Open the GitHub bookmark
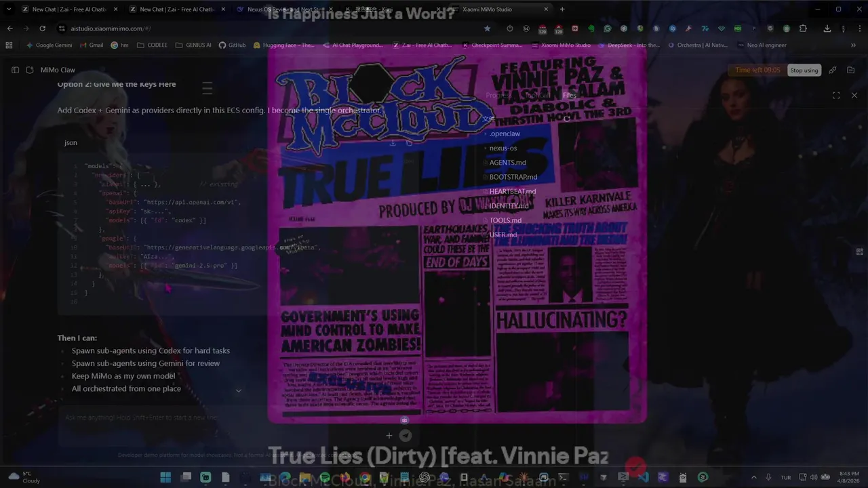This screenshot has height=488, width=868. 233,45
